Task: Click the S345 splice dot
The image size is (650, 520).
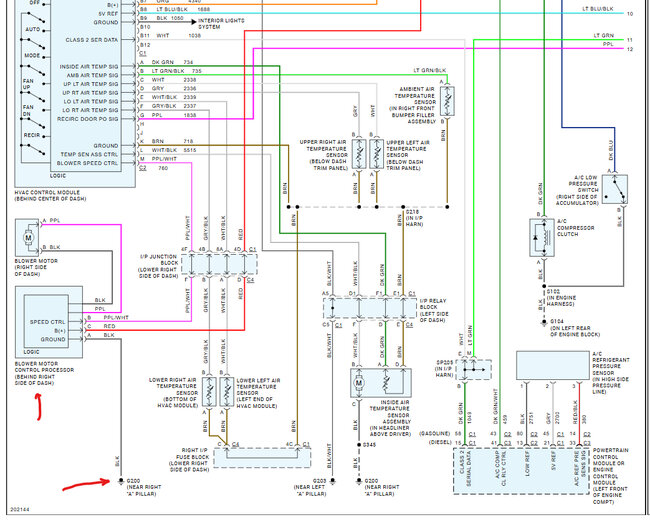Action: [x=359, y=445]
